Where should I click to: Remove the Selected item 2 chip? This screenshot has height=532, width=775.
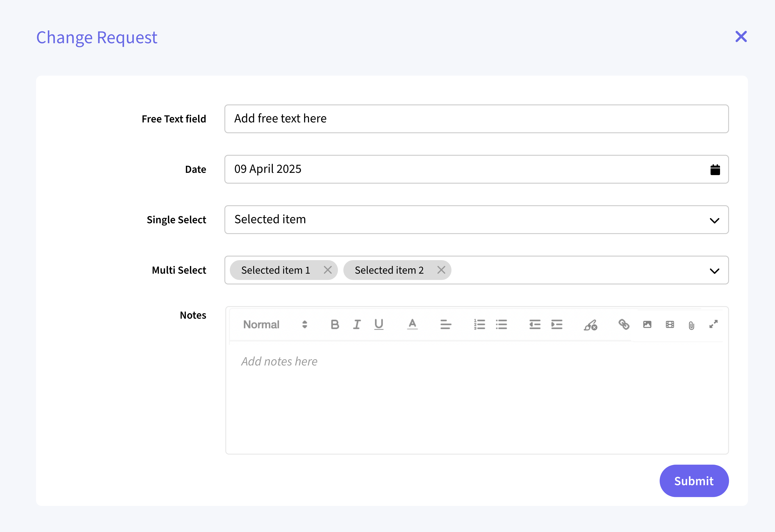[x=441, y=270]
